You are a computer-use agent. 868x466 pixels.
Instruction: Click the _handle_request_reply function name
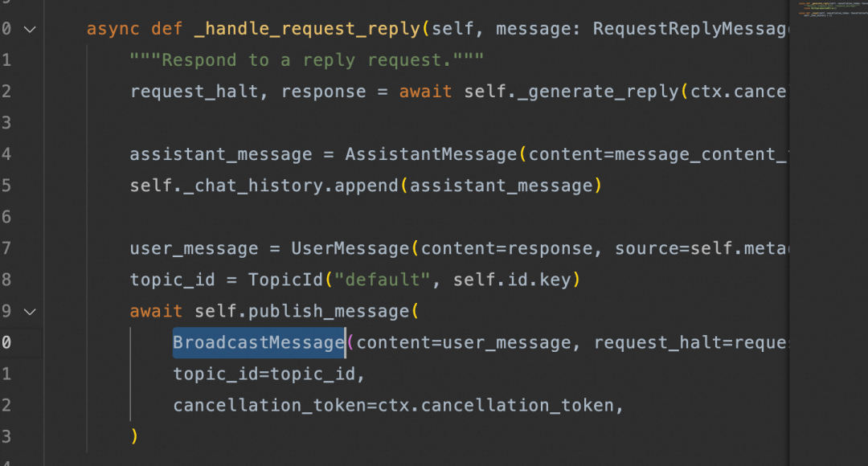[x=307, y=29]
